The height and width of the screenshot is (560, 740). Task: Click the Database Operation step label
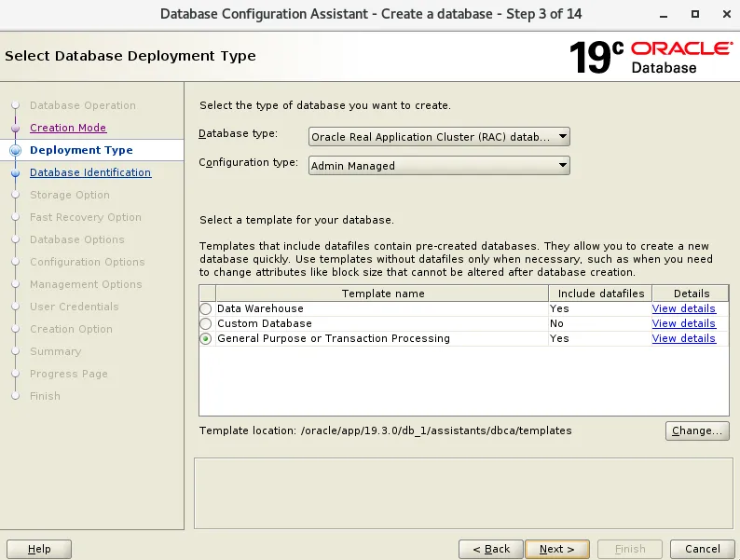pyautogui.click(x=83, y=105)
